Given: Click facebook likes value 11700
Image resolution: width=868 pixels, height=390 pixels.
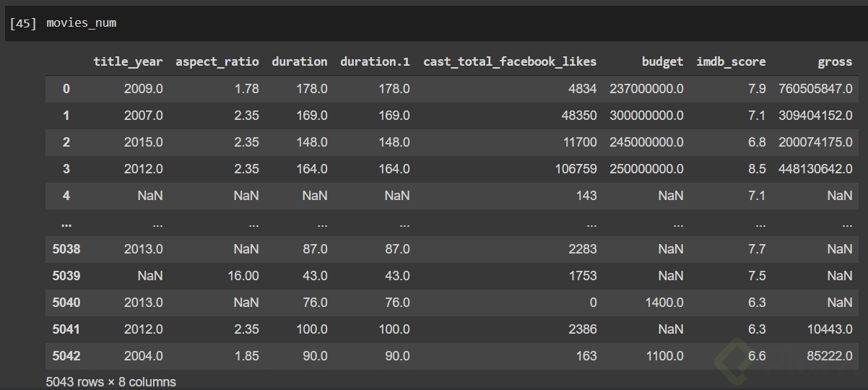Looking at the screenshot, I should click(x=580, y=142).
